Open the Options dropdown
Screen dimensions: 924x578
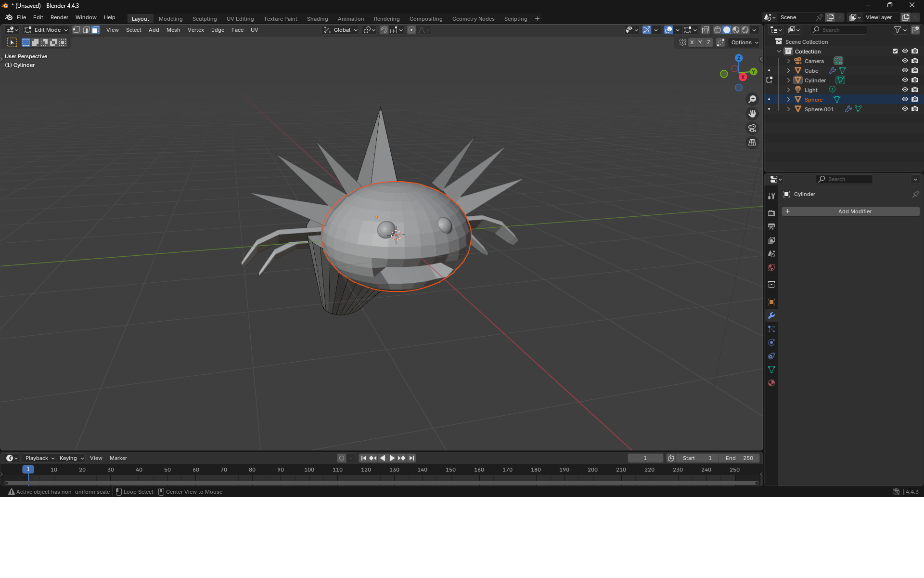[x=744, y=42]
